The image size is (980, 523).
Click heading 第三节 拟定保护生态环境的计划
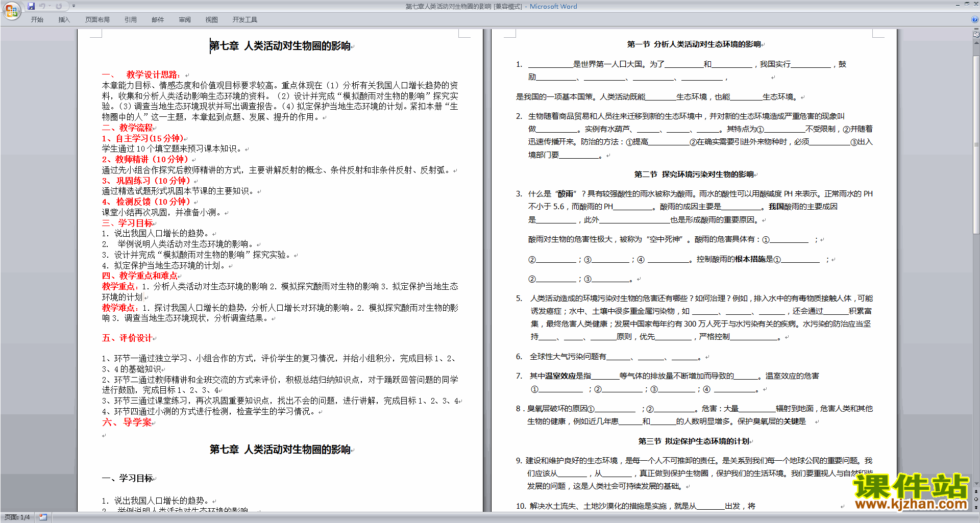pos(694,441)
